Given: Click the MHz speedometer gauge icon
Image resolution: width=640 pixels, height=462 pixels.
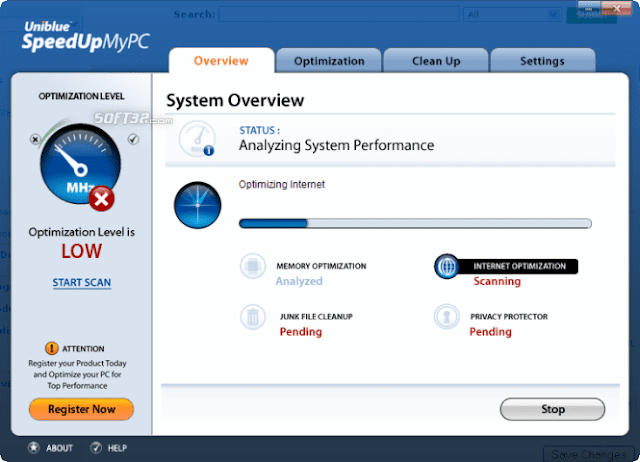Looking at the screenshot, I should (80, 164).
